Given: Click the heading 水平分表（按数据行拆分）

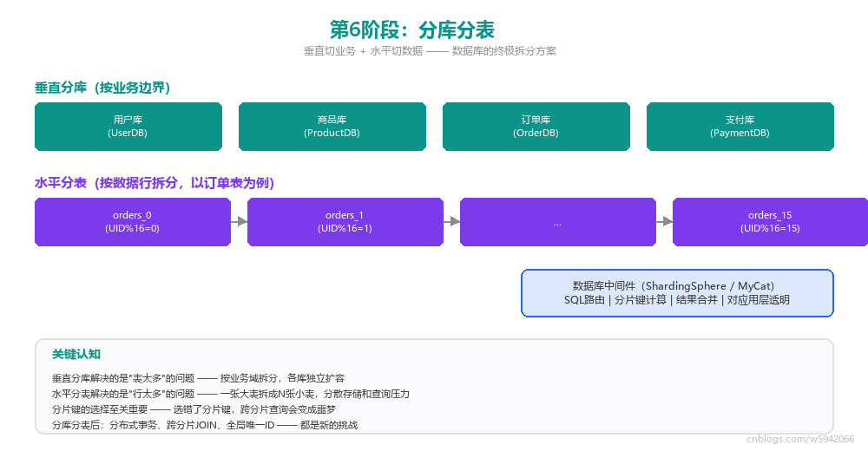Looking at the screenshot, I should point(155,183).
